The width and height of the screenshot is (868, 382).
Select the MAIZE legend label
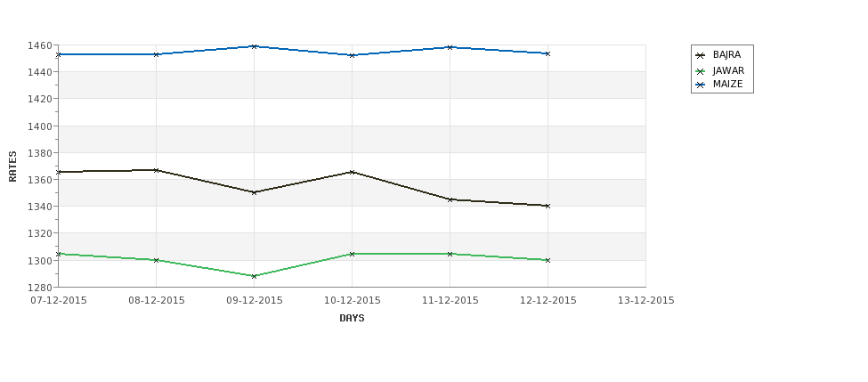tap(727, 85)
